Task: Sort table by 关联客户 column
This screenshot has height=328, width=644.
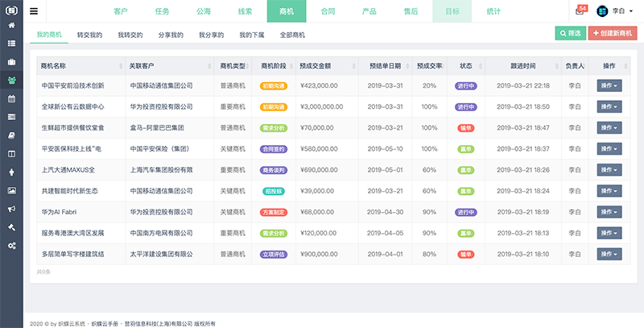Action: coord(170,66)
